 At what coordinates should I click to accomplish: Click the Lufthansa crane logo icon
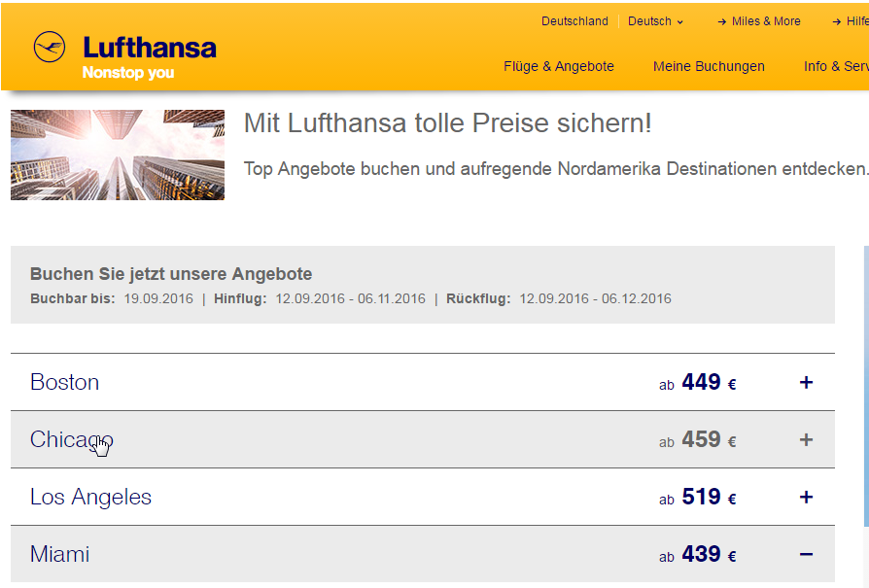[x=50, y=47]
